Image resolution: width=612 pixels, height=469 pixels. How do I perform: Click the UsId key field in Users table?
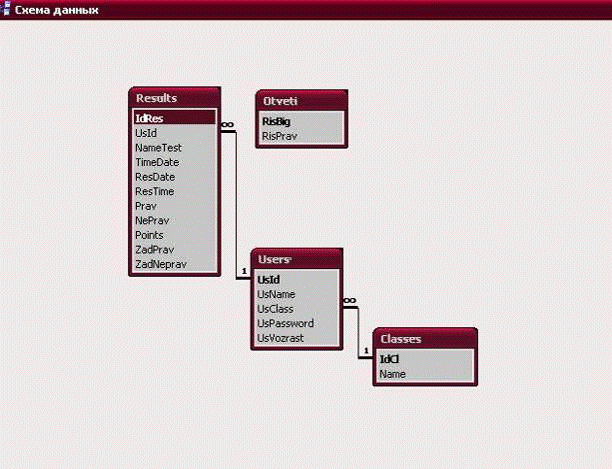point(268,280)
